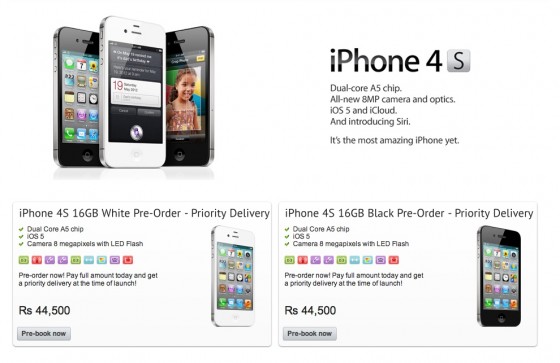Click the red last feature icon on black iPhone card
This screenshot has width=560, height=363.
pyautogui.click(x=394, y=260)
